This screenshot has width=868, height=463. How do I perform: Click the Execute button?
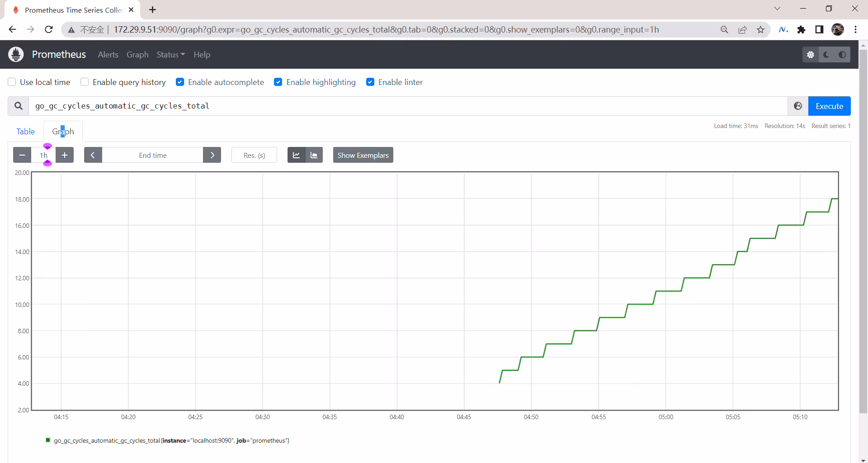pyautogui.click(x=830, y=106)
